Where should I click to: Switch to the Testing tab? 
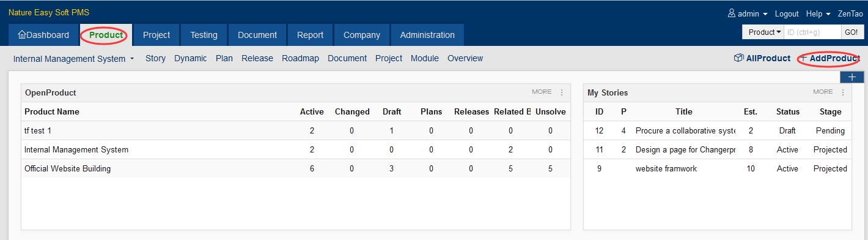204,35
